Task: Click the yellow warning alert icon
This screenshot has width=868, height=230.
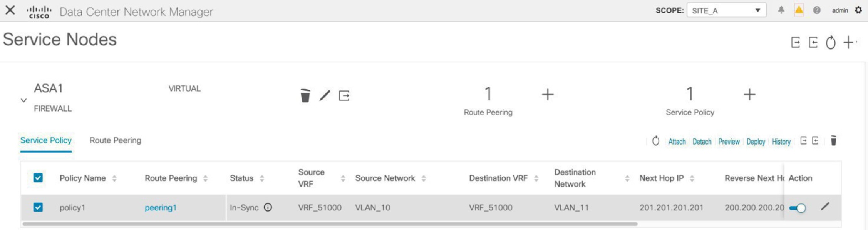Action: [x=799, y=10]
